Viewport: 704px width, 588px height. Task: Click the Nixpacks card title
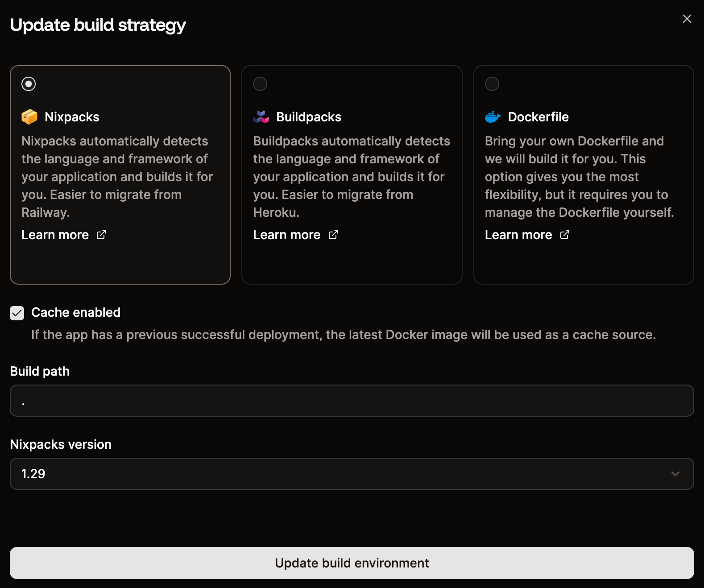pyautogui.click(x=72, y=117)
